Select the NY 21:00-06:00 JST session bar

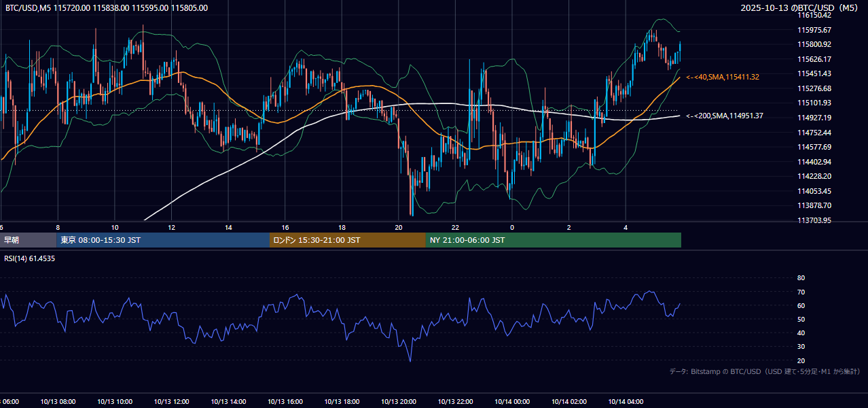click(554, 240)
